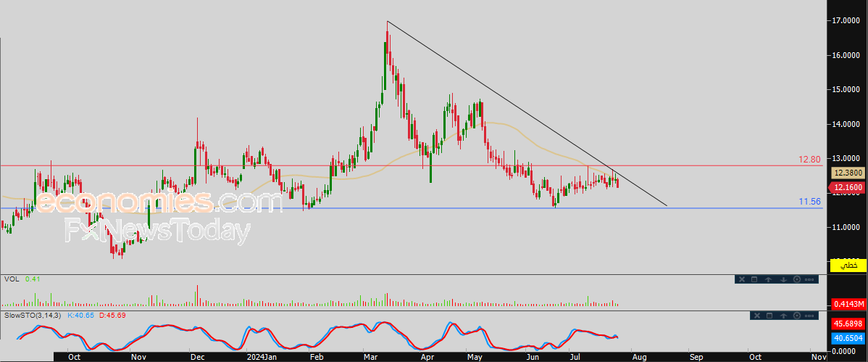Click the D:45.69 stochastic reading
The image size is (868, 362).
coord(112,315)
